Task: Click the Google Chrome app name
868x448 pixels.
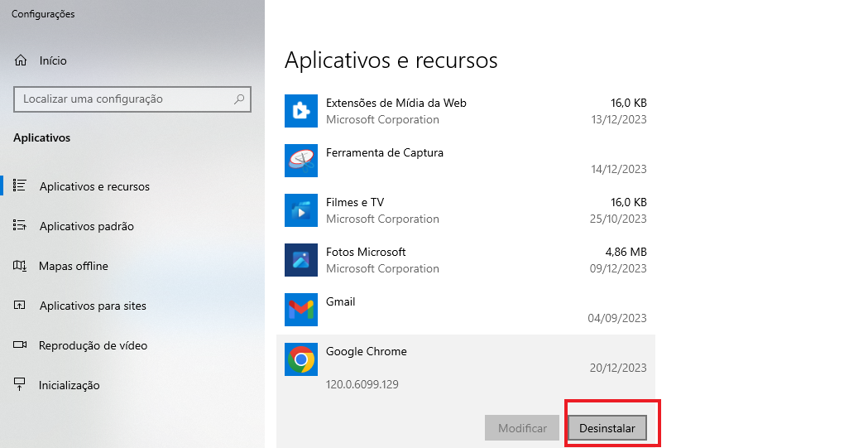Action: (367, 351)
